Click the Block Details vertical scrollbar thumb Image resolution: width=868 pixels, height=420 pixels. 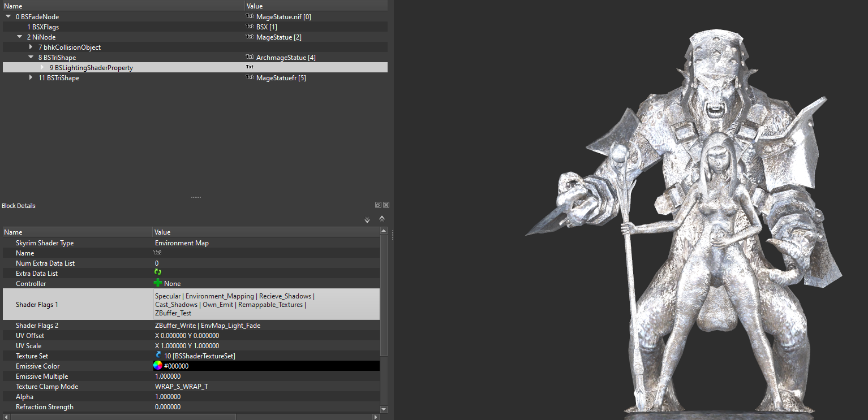coord(384,295)
